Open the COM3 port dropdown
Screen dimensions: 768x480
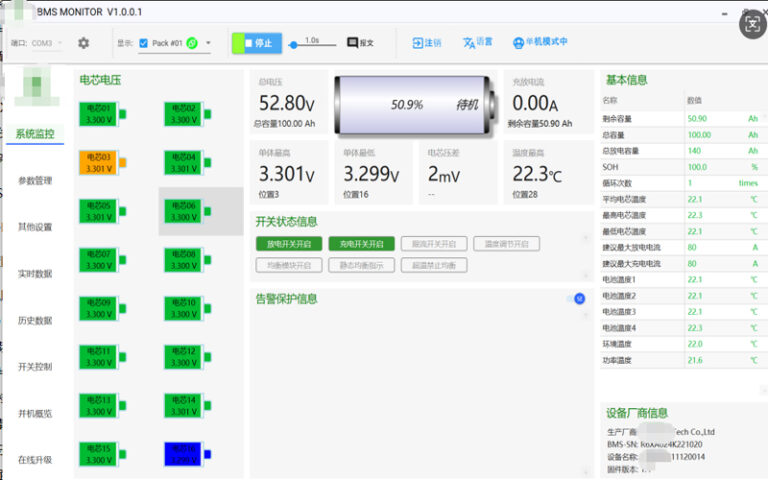click(x=47, y=43)
